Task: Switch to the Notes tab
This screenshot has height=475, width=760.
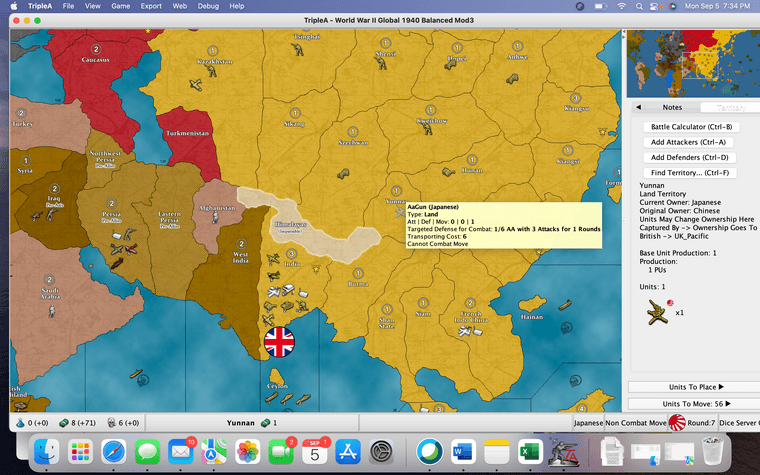Action: point(672,107)
